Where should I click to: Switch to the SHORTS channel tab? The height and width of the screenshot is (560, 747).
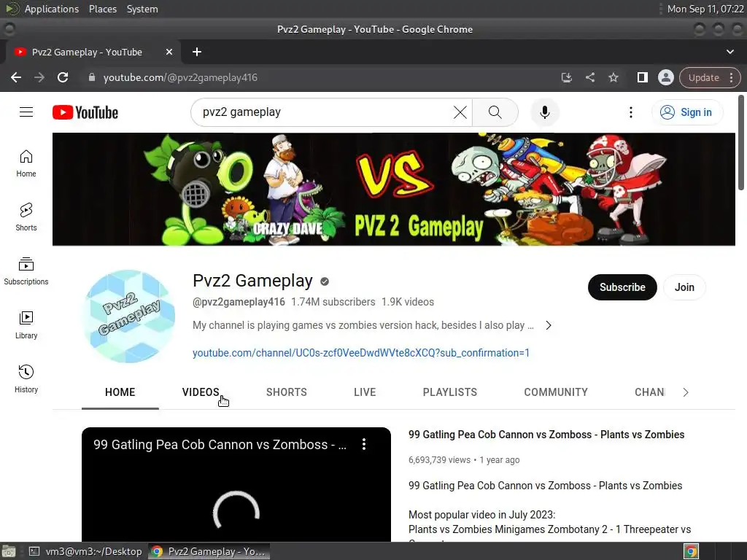pyautogui.click(x=286, y=392)
